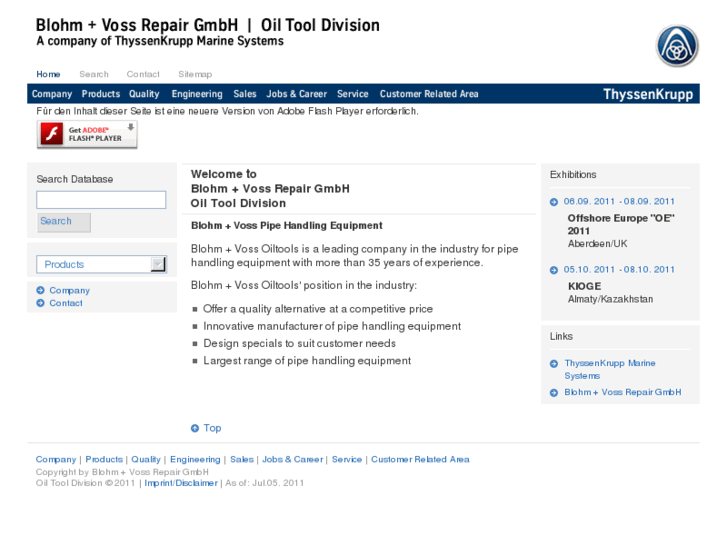
Task: Open the Home link in top navigation
Action: (48, 74)
